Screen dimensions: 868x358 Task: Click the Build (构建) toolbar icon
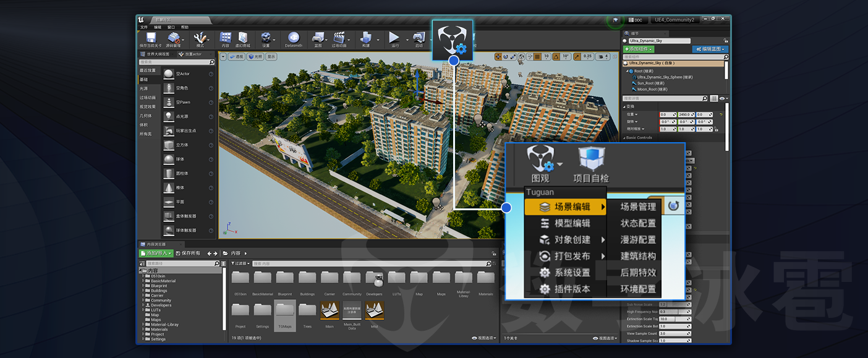click(366, 38)
